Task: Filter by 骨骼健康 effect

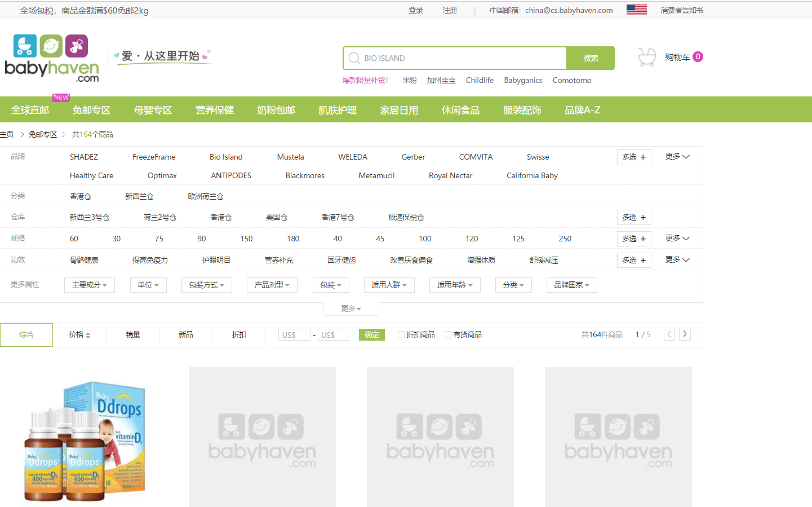Action: [x=84, y=260]
